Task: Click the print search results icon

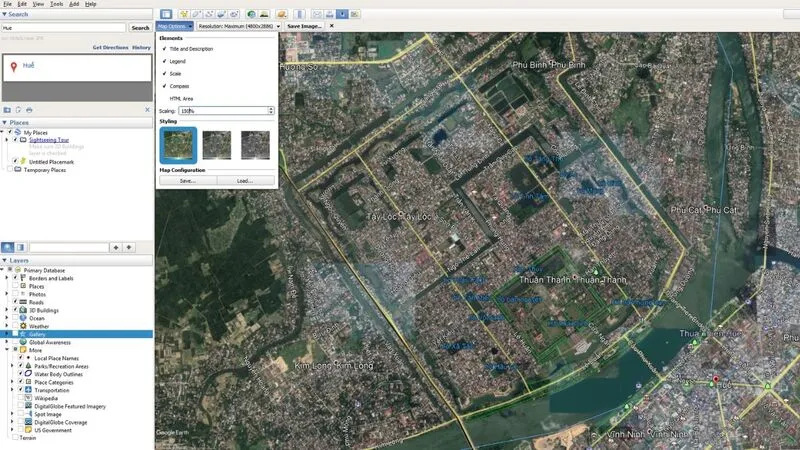Action: [29, 110]
